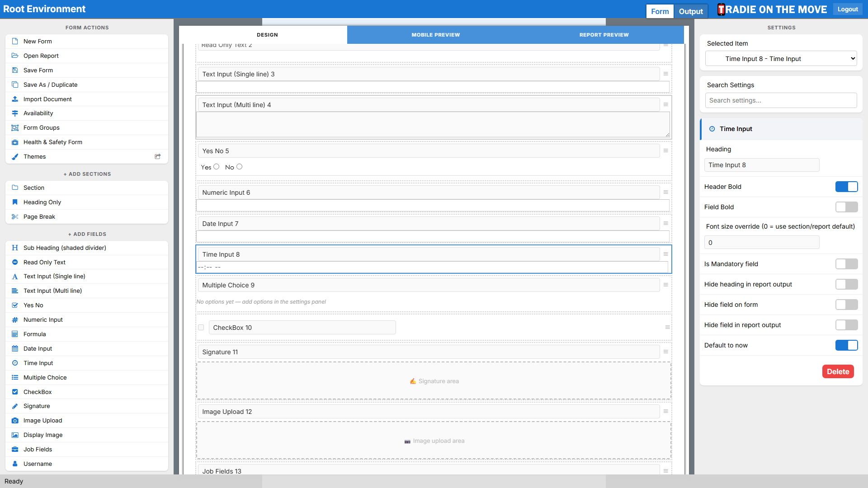Open the Selected Item dropdown
868x488 pixels.
point(781,59)
